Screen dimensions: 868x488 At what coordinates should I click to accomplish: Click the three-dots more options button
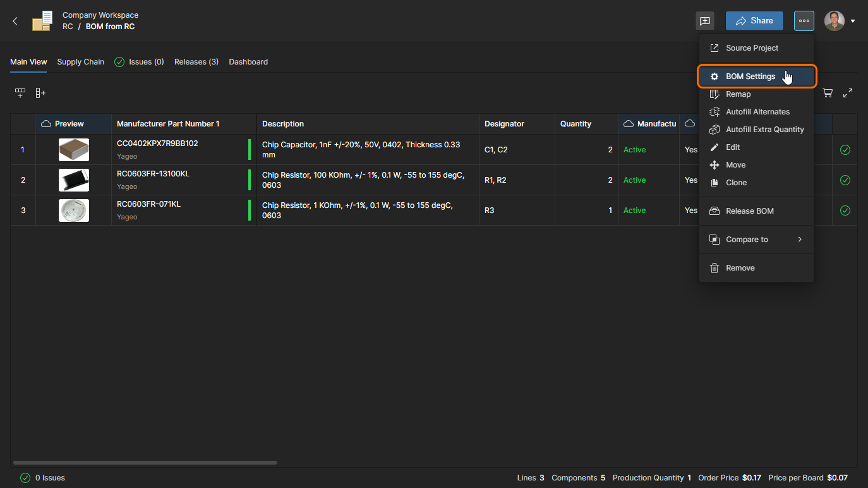tap(804, 21)
